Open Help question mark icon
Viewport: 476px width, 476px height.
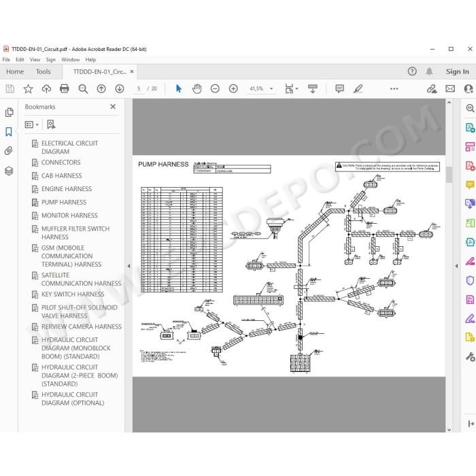tap(412, 71)
